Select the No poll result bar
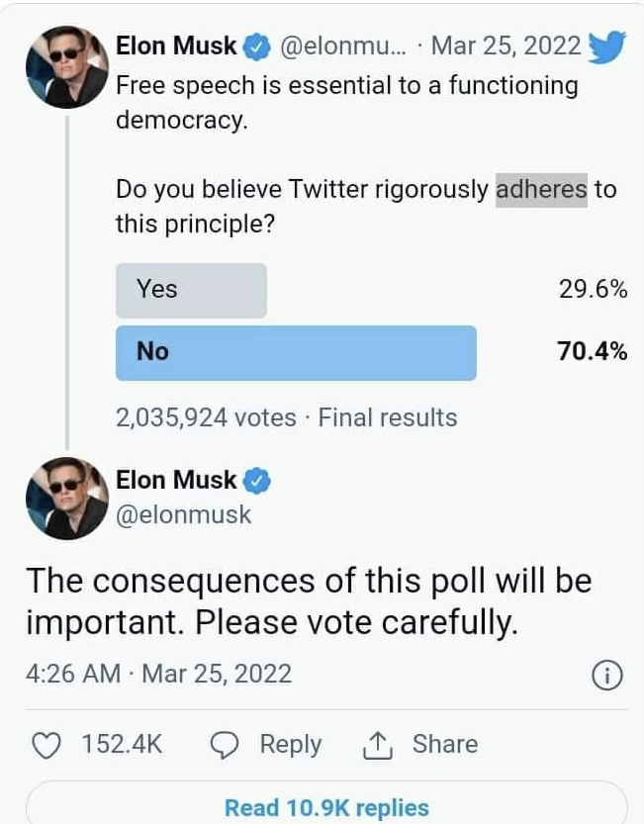 coord(296,352)
